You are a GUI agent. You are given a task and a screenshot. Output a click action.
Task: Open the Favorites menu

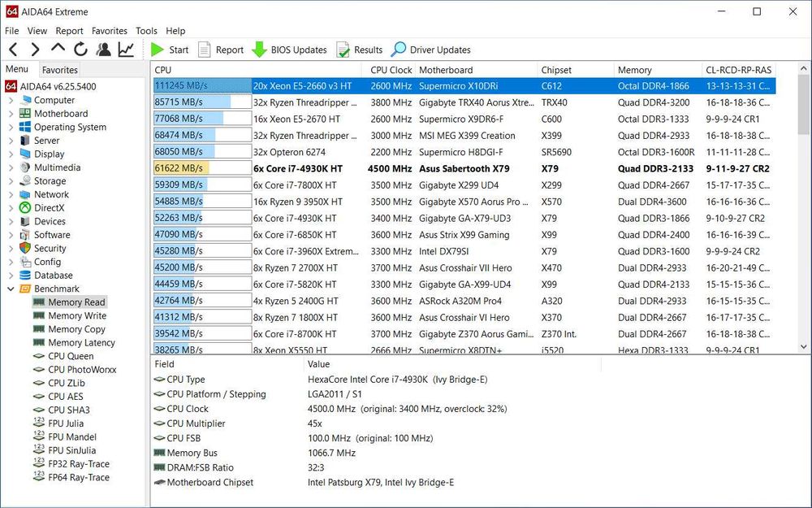pos(110,31)
